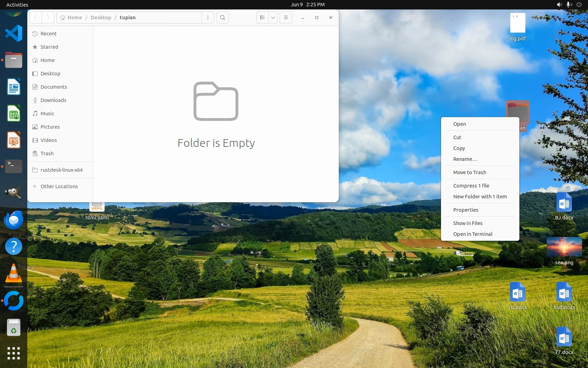Open Thunderbird mail from the dock

point(14,220)
